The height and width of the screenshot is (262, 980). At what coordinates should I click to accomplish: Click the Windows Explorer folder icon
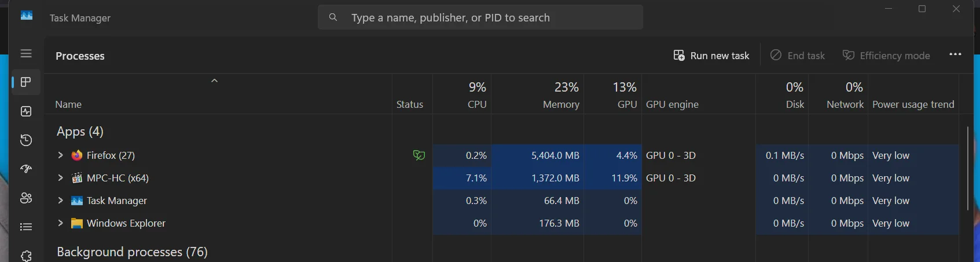click(77, 223)
